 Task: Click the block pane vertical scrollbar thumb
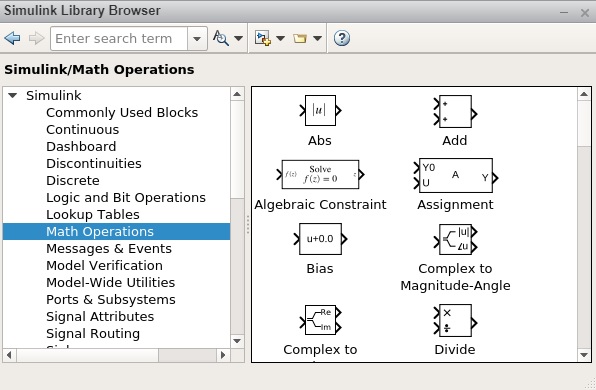coord(584,123)
